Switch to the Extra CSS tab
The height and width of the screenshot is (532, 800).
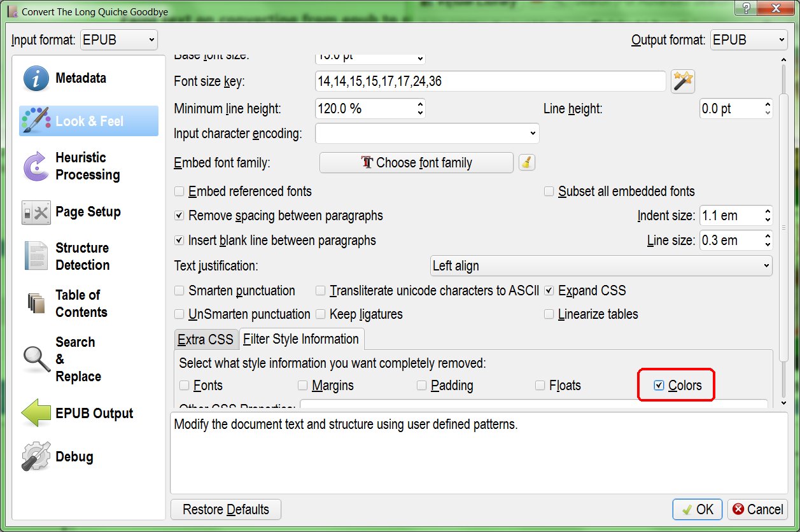(206, 339)
